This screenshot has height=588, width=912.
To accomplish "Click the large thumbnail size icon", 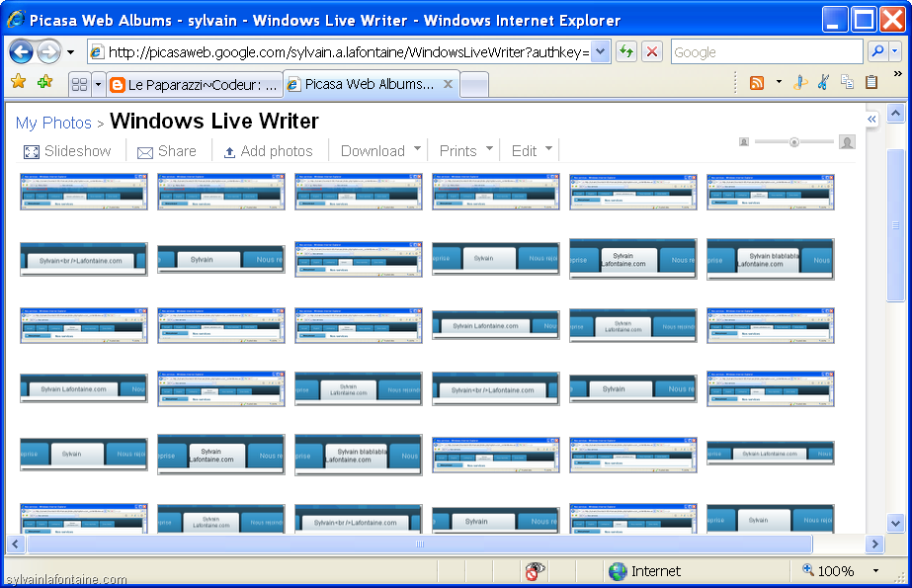I will pos(848,142).
